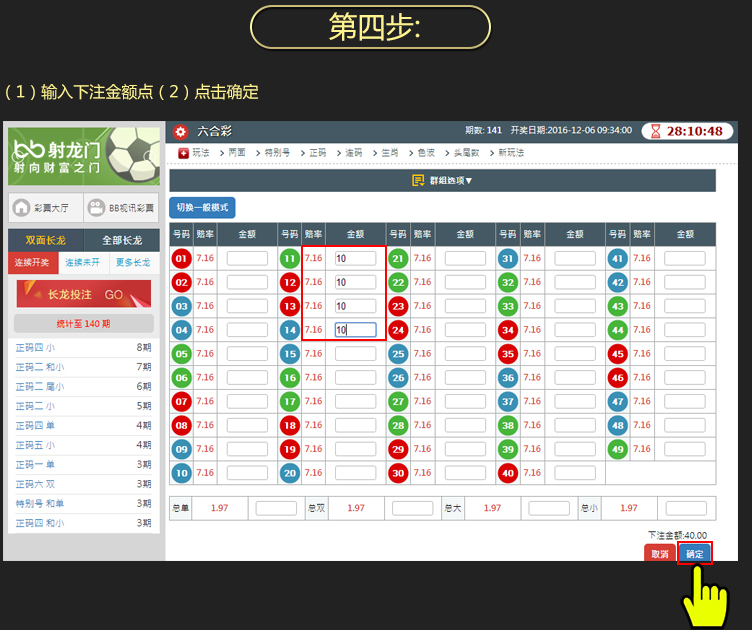This screenshot has height=630, width=752.
Task: Click the red plus icon beside 玩法
Action: click(x=183, y=153)
